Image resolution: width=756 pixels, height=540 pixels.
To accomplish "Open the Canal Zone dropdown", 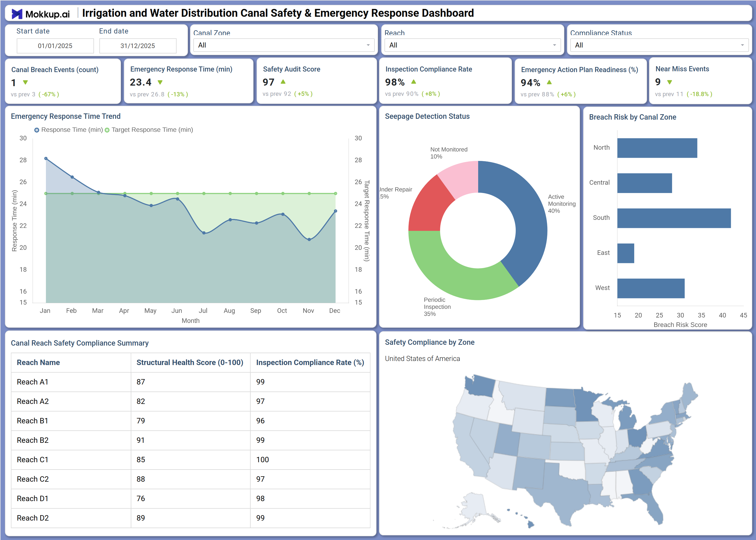I will 283,45.
